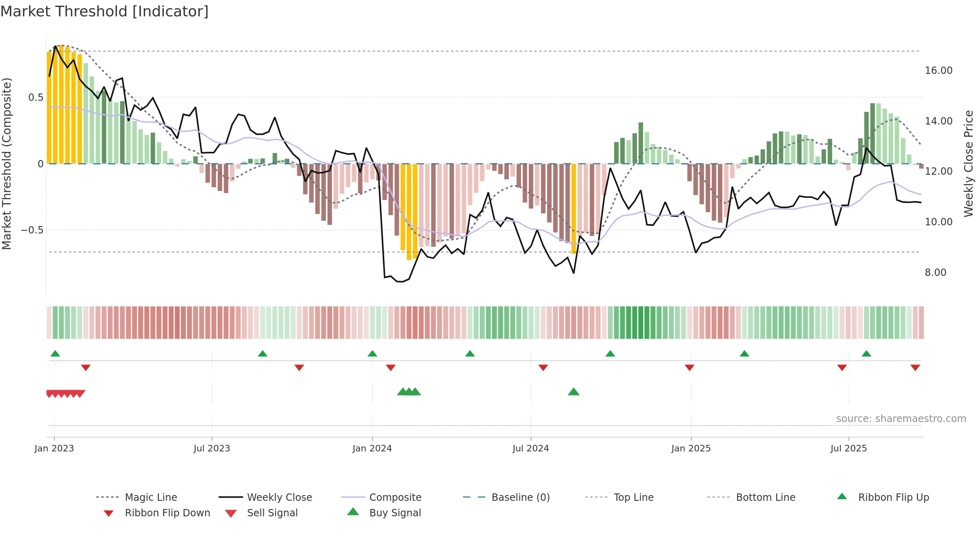Toggle the Buy Signal legend entry
This screenshot has height=551, width=980.
tap(384, 513)
